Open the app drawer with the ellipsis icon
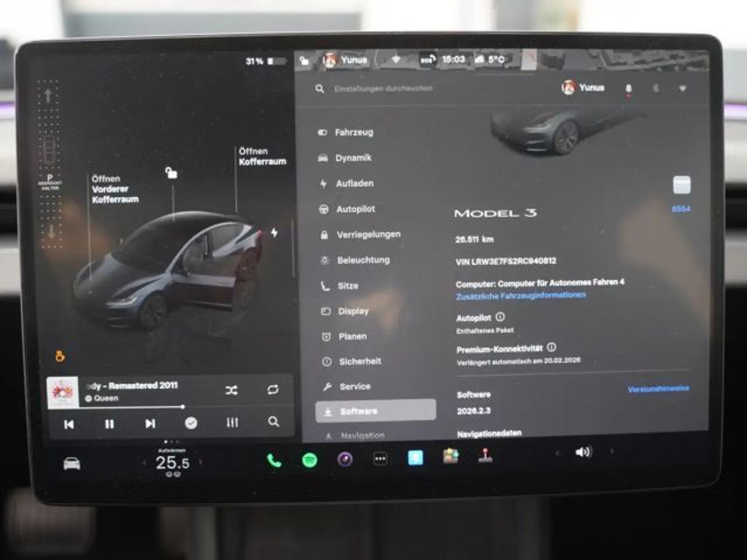 (379, 459)
